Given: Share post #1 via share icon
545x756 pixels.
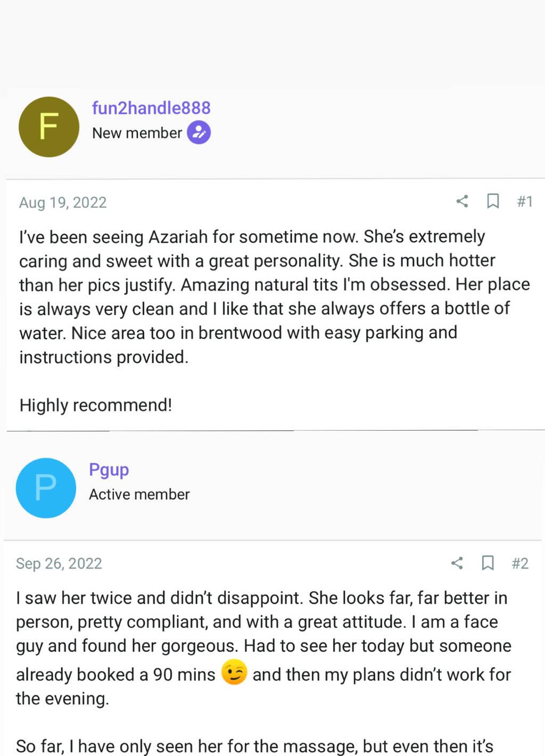Looking at the screenshot, I should [x=462, y=201].
